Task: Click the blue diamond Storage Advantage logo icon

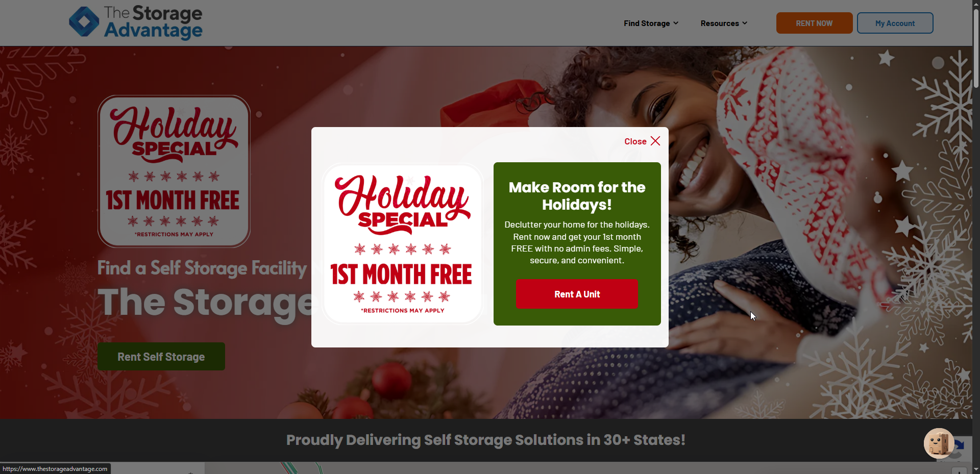Action: coord(84,22)
